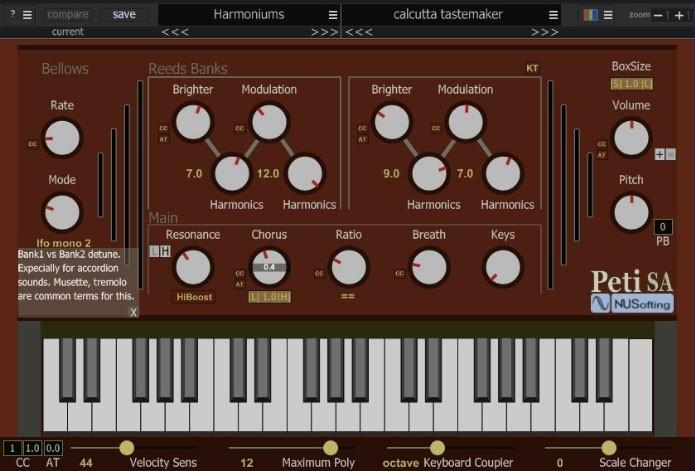Toggle the KT switch above reed bank
Screen dimensions: 695x471
pyautogui.click(x=532, y=69)
